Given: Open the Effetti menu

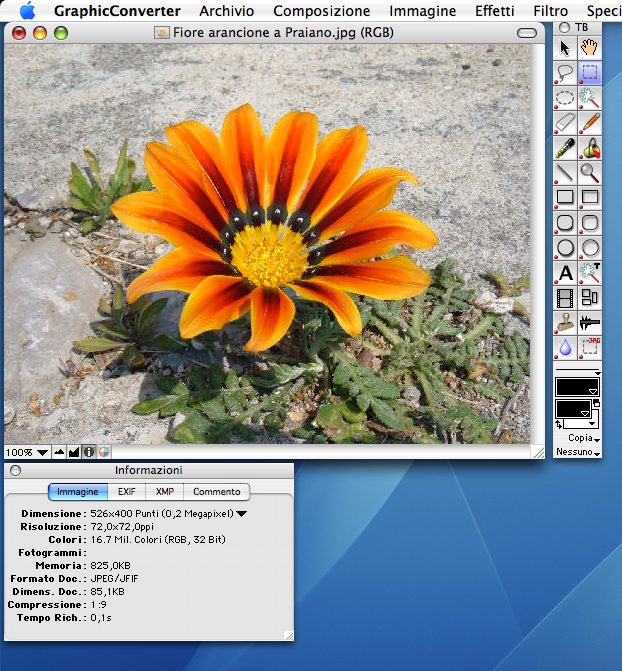Looking at the screenshot, I should coord(495,11).
